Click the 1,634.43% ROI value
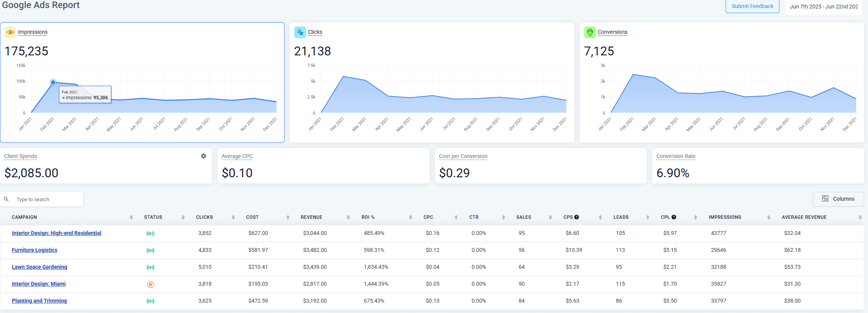This screenshot has height=313, width=868. tap(376, 267)
